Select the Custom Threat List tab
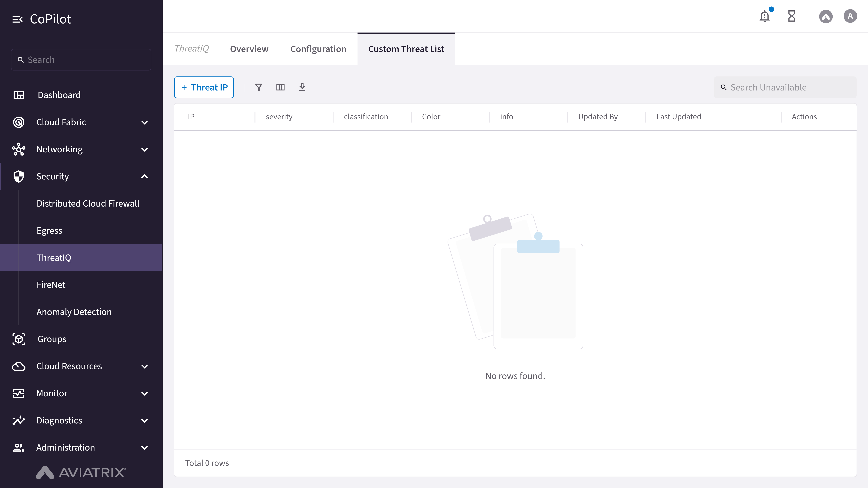This screenshot has width=868, height=488. coord(406,49)
